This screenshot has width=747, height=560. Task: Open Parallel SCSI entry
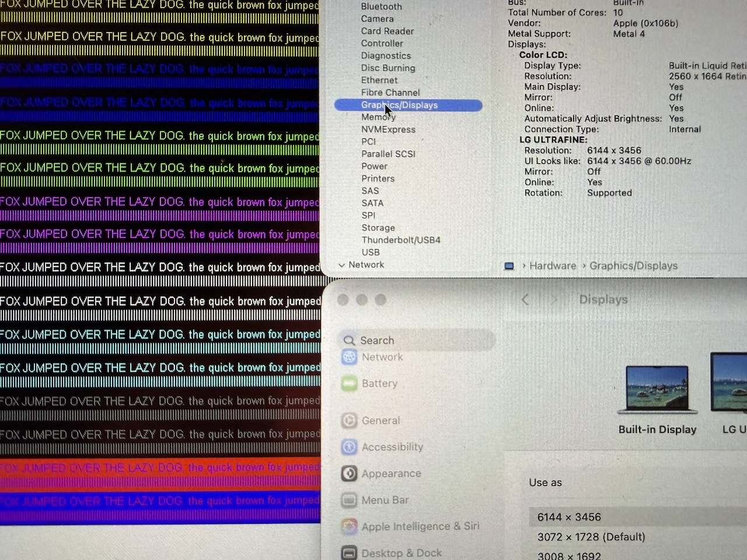[388, 154]
